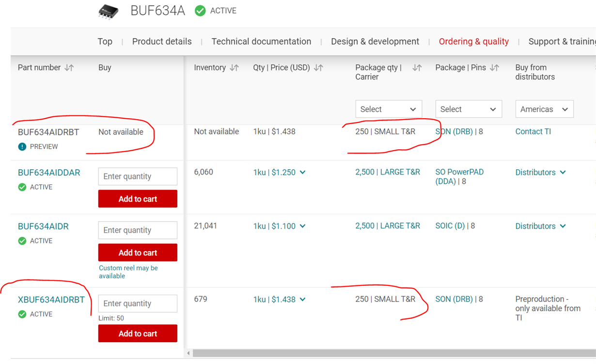
Task: Click the horizontal table scrollbar
Action: click(394, 353)
